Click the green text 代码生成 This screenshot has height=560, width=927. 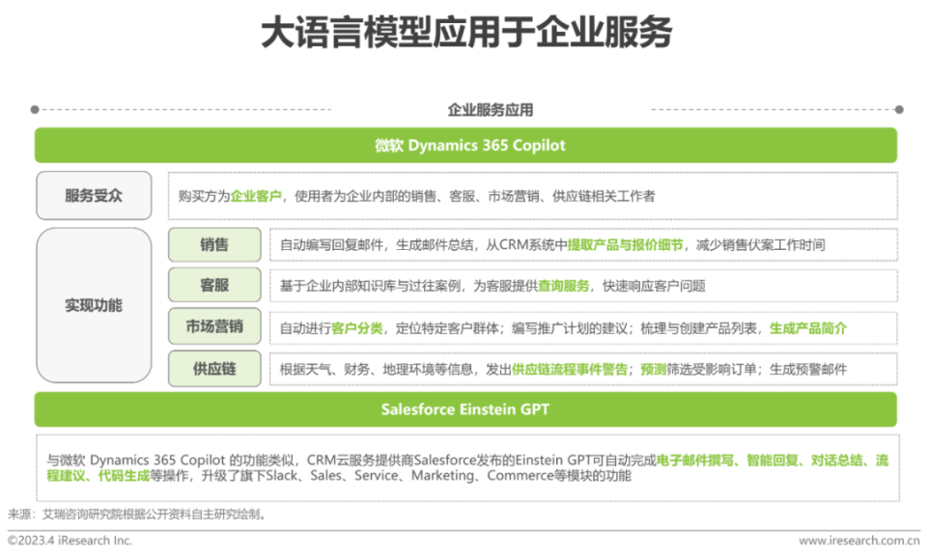125,476
